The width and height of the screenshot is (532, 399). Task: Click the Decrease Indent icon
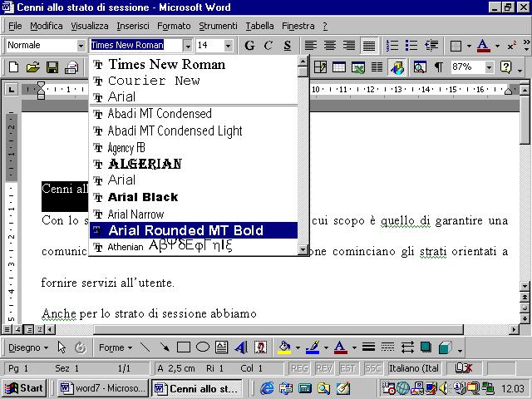tap(431, 45)
